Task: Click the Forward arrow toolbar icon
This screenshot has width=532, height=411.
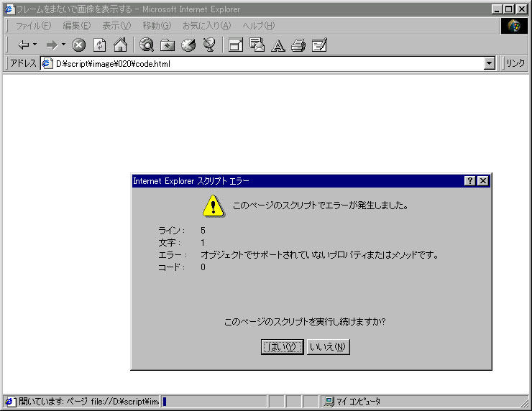Action: click(52, 45)
